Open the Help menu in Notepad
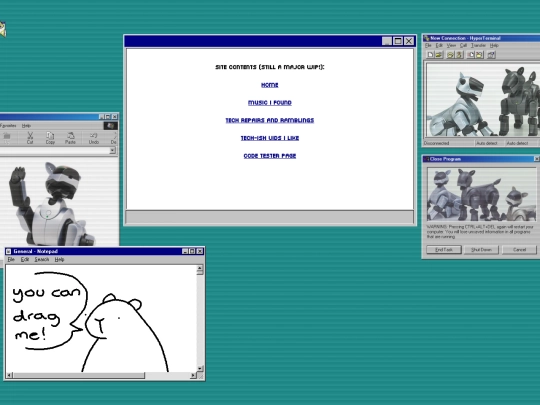The image size is (540, 405). coord(59,259)
